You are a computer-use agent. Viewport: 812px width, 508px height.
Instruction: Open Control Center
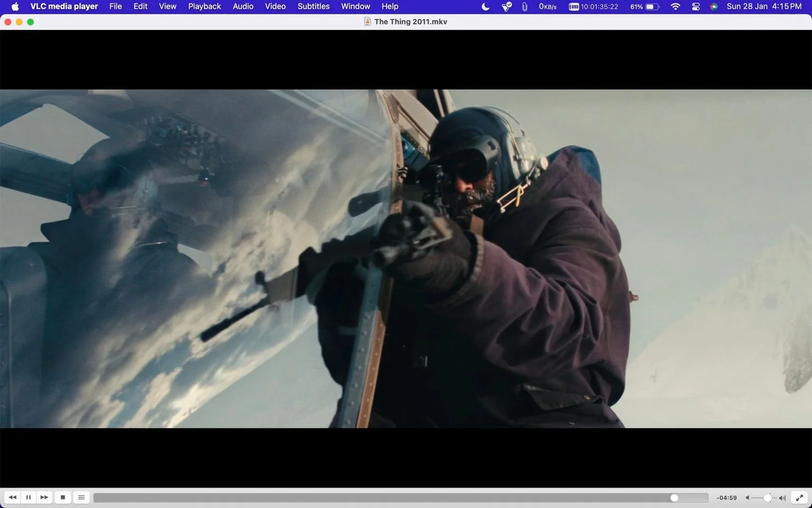pyautogui.click(x=696, y=6)
